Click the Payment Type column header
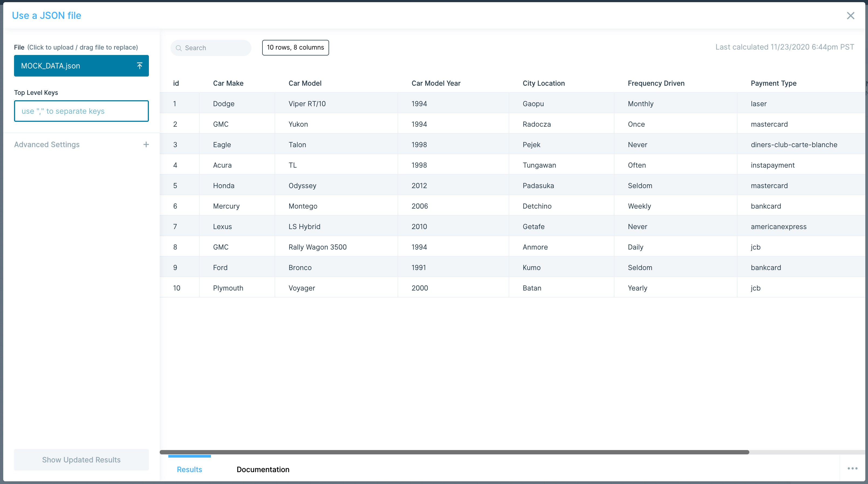 click(x=773, y=83)
